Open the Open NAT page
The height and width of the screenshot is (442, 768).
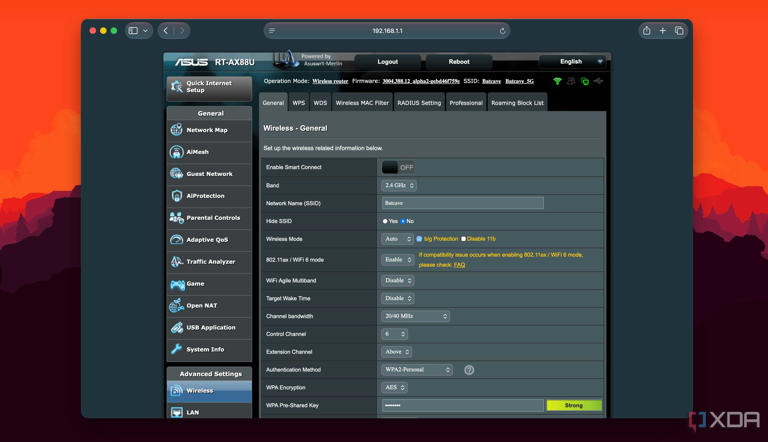(209, 305)
